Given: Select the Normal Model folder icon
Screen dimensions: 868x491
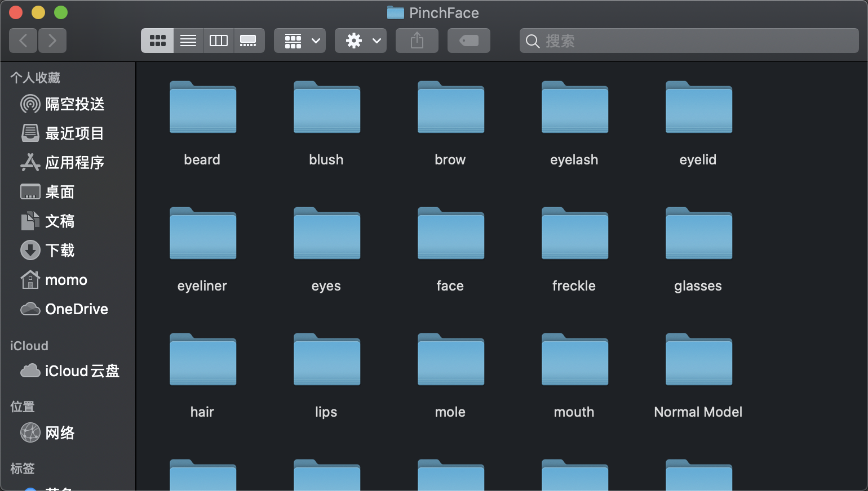Looking at the screenshot, I should pos(699,359).
